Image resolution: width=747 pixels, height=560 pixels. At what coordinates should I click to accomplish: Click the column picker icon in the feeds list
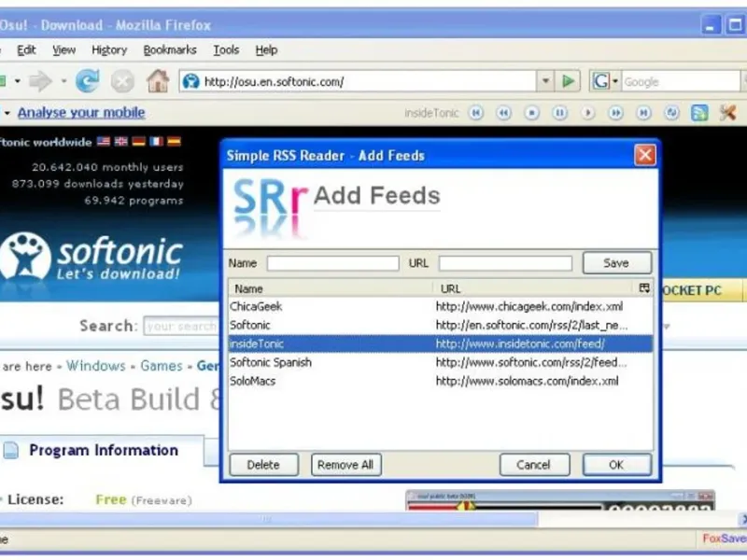coord(644,288)
